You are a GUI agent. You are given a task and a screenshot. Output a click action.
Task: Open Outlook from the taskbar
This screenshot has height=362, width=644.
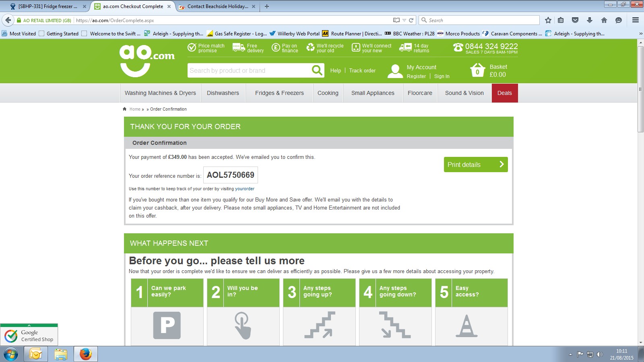click(x=35, y=354)
